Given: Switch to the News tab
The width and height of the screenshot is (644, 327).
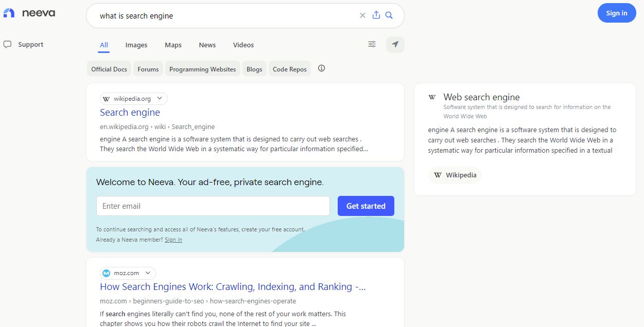Looking at the screenshot, I should 207,45.
